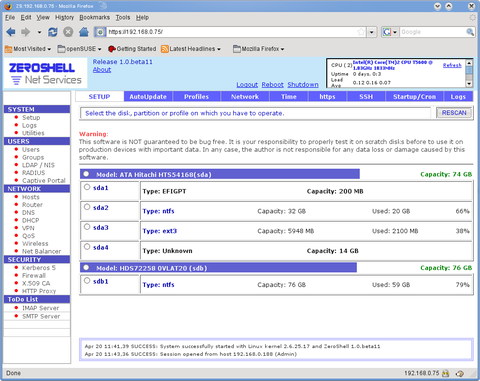
Task: Select the ATA Hitachi sda disk radio button
Action: coord(86,174)
